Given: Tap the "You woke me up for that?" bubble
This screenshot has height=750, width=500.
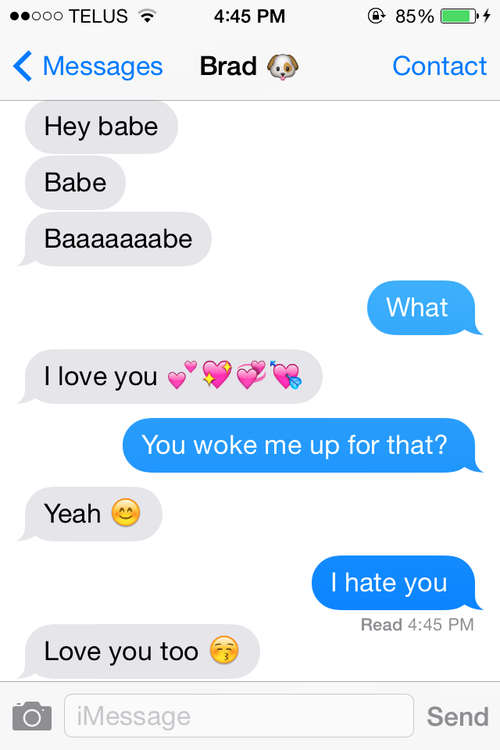Looking at the screenshot, I should (302, 445).
